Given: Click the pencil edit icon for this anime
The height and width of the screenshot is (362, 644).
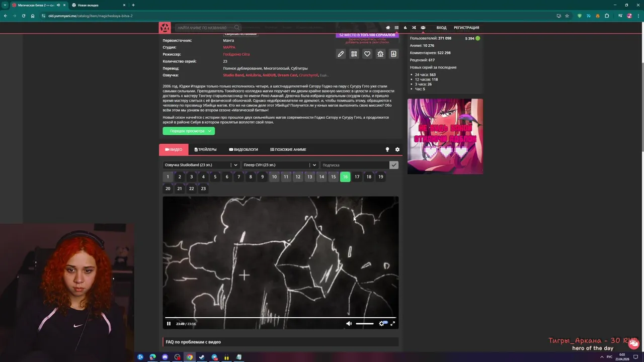Looking at the screenshot, I should pos(341,54).
